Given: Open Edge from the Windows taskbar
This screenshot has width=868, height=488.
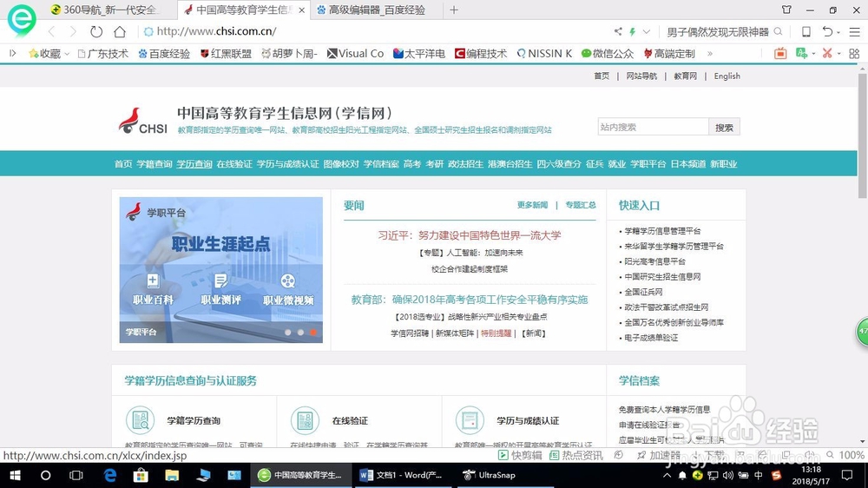Looking at the screenshot, I should pos(110,475).
